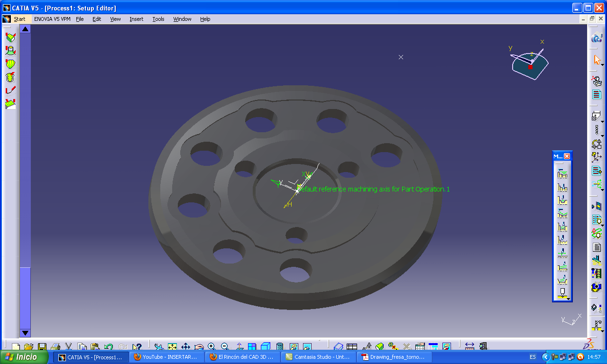Click the vertical scrollbar up arrow
This screenshot has width=607, height=364.
pos(25,29)
